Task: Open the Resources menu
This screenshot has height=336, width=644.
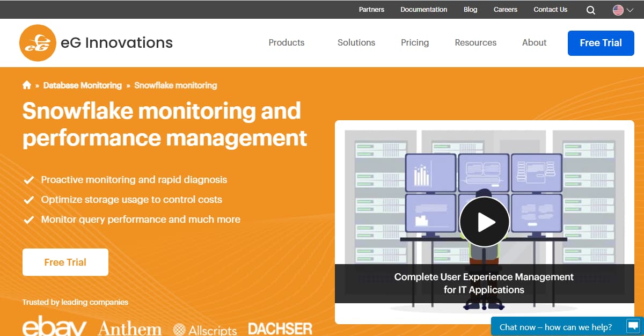Action: coord(475,42)
